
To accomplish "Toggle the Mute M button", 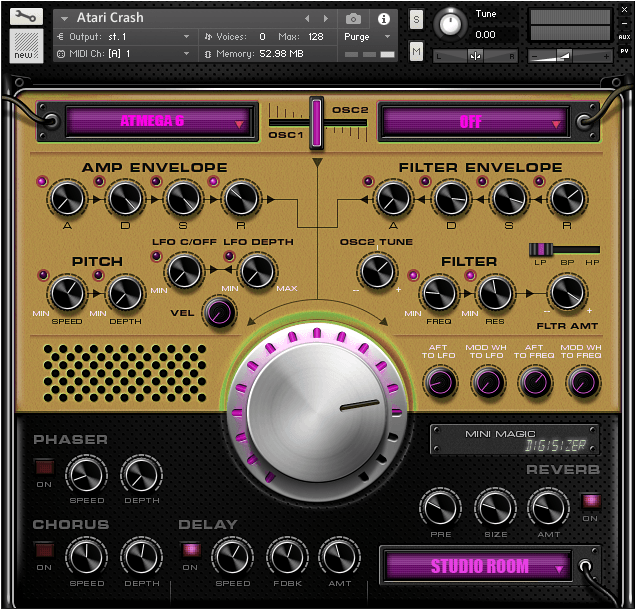I will point(416,51).
